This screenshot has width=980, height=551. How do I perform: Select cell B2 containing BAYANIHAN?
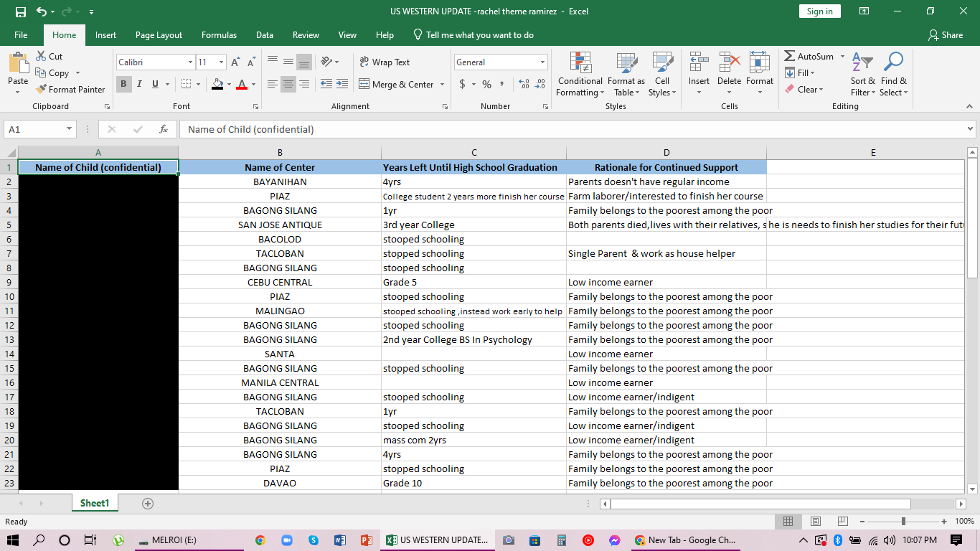click(x=280, y=182)
